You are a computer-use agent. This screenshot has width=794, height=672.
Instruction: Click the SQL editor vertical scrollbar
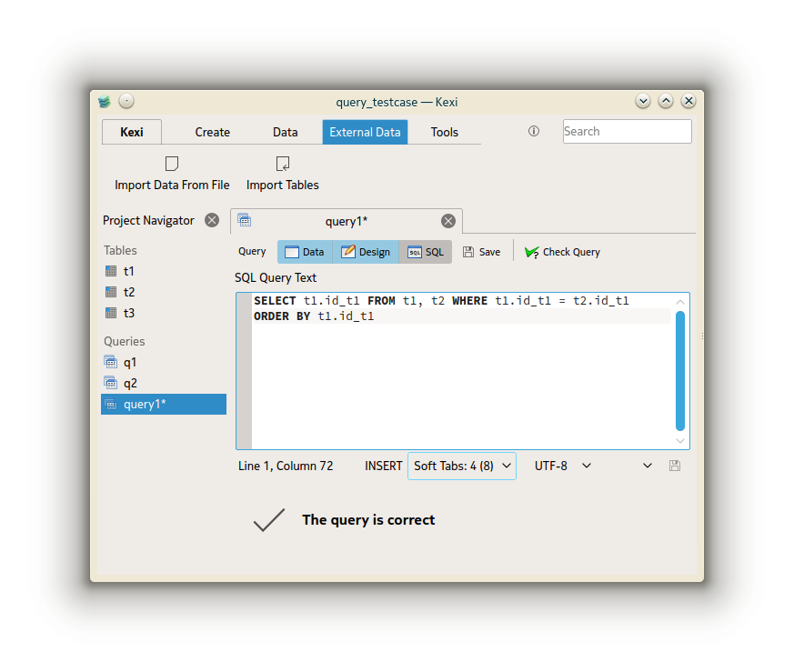click(680, 370)
